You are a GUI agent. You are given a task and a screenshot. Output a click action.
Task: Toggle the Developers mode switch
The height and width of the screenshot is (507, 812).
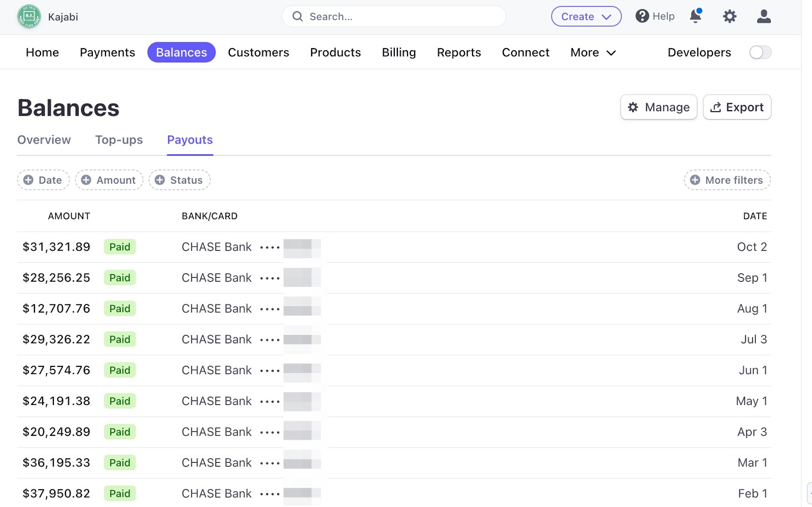760,52
